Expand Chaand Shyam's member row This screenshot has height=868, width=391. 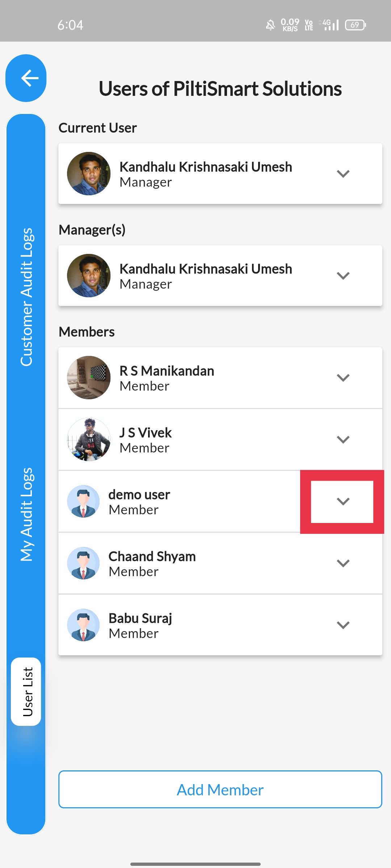343,563
